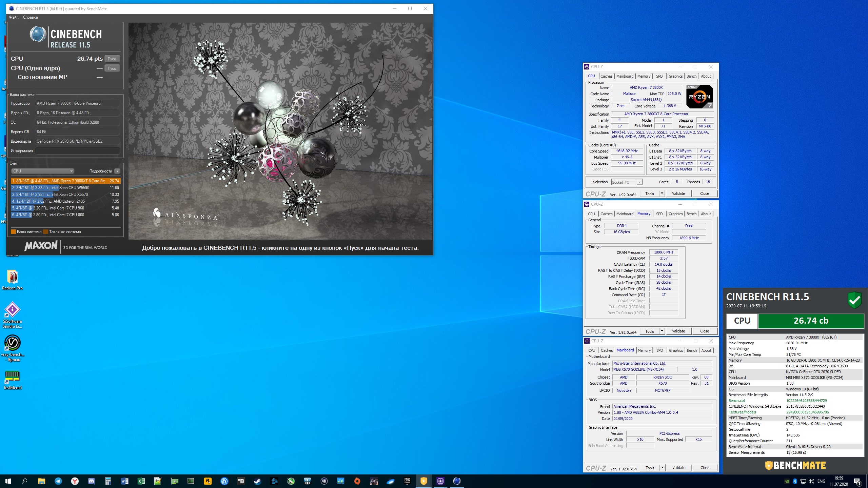Screen dimensions: 868x488
Task: Run the CPU test with its Пуск button
Action: pos(112,59)
